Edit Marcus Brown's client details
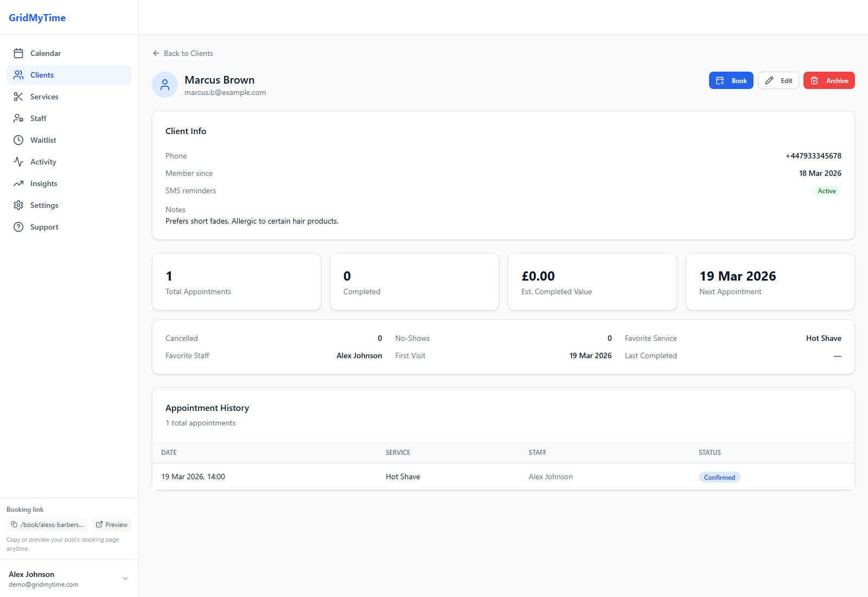 [778, 81]
